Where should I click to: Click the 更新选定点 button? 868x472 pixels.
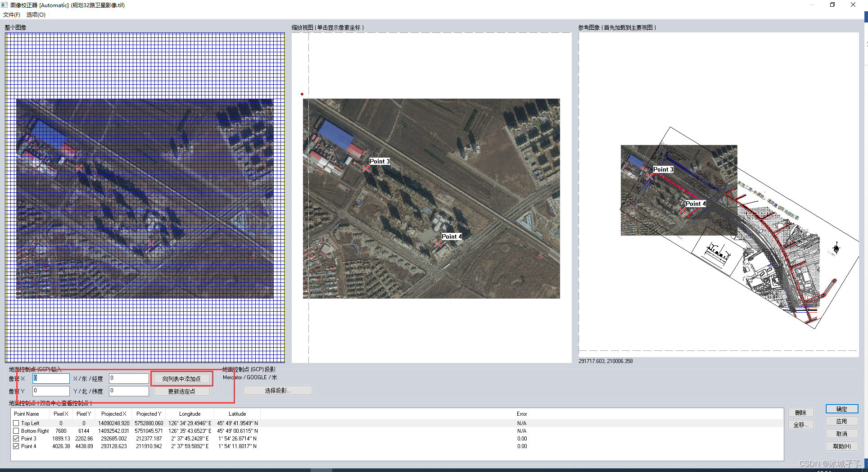(x=181, y=391)
